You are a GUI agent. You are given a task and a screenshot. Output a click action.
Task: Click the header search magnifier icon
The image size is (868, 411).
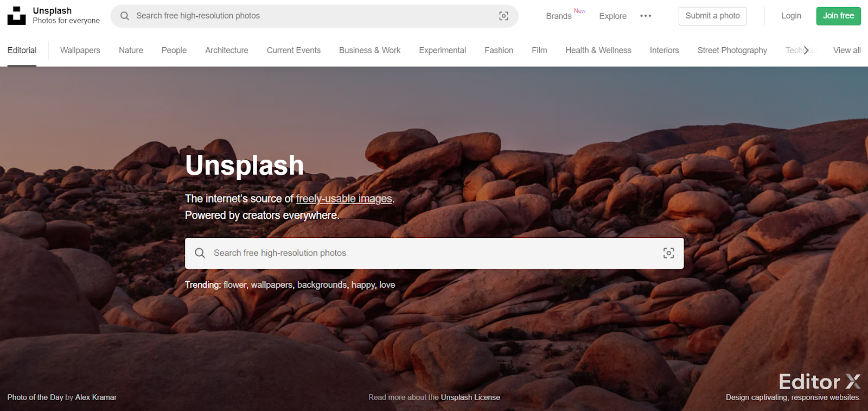(x=125, y=16)
